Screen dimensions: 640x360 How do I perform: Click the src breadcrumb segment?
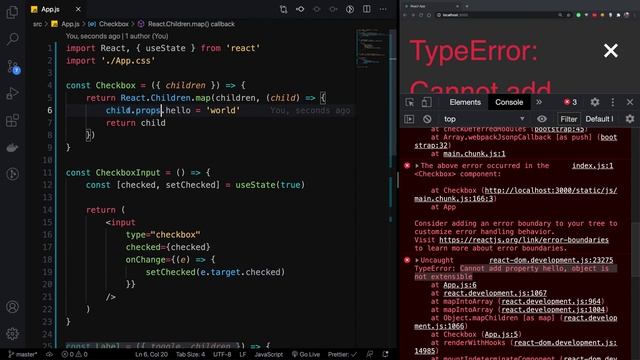click(x=37, y=24)
